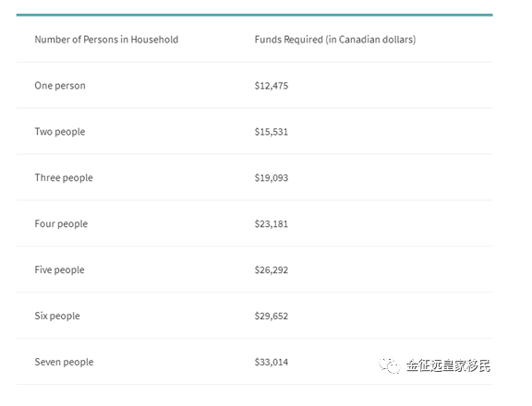The image size is (532, 406).
Task: Click the $12,475 amount
Action: pyautogui.click(x=272, y=86)
